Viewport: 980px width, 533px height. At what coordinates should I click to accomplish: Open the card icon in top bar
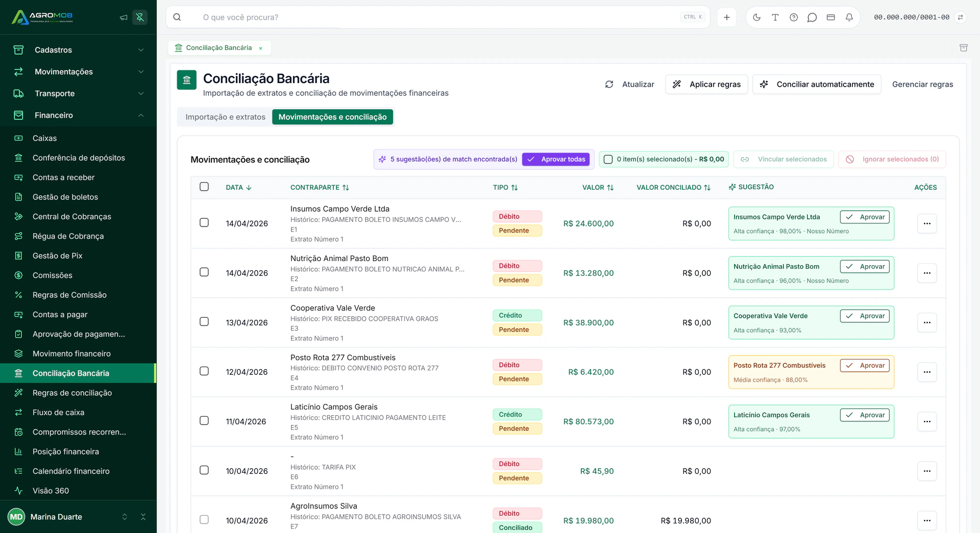(831, 17)
